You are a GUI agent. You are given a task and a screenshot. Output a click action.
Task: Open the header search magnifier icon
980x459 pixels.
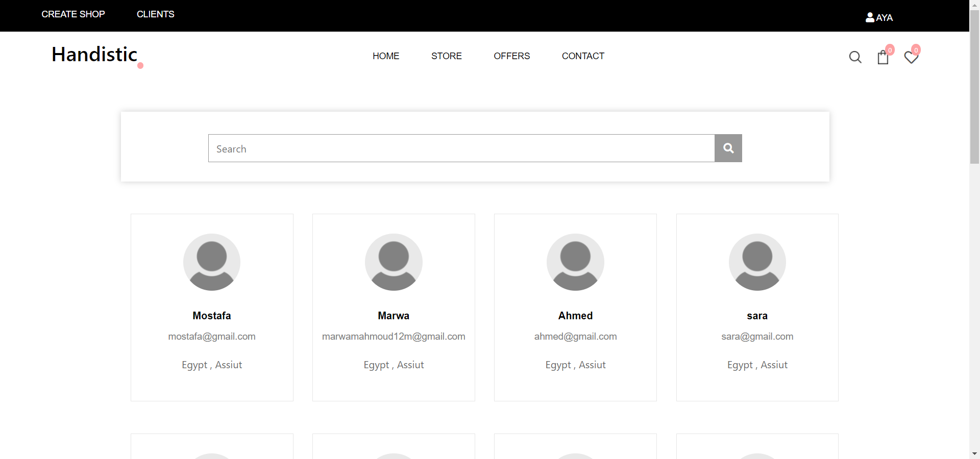pos(855,57)
